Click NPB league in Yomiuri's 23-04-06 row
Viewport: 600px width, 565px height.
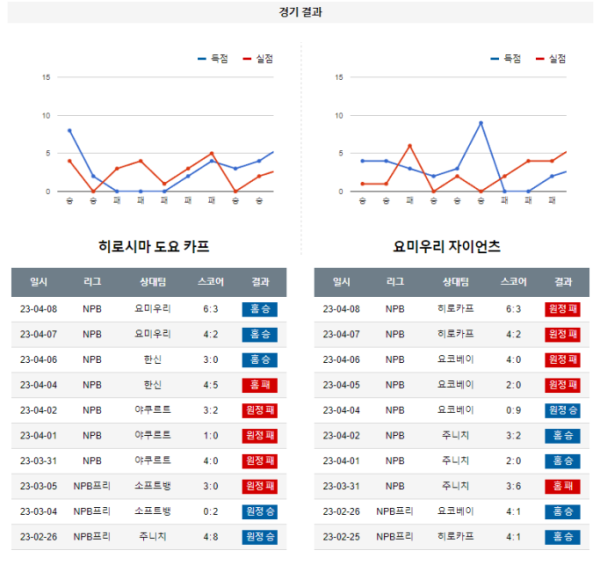pos(395,360)
